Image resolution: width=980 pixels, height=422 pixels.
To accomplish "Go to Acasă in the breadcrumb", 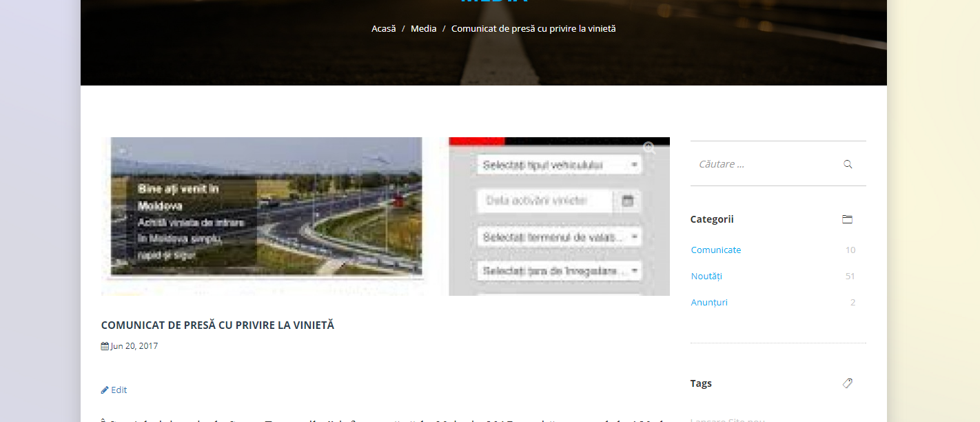I will [383, 29].
